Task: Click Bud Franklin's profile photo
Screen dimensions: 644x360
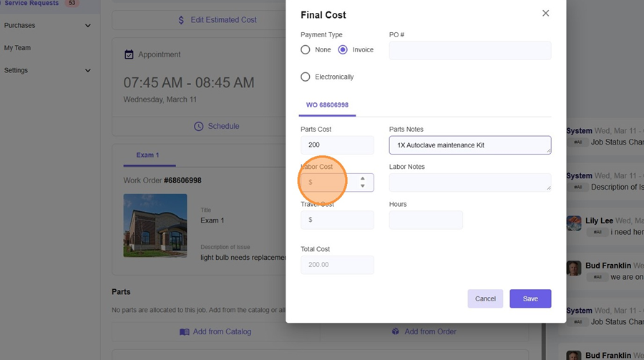Action: 573,268
